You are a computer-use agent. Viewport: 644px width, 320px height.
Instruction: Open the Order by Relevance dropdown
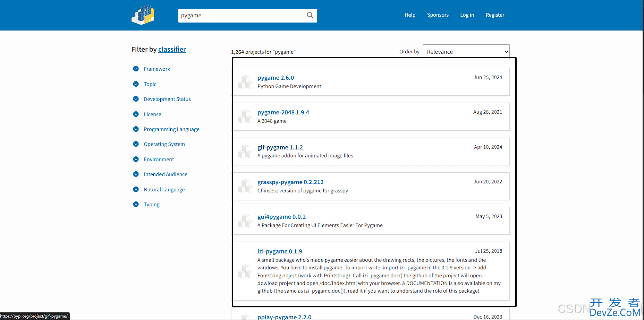466,52
